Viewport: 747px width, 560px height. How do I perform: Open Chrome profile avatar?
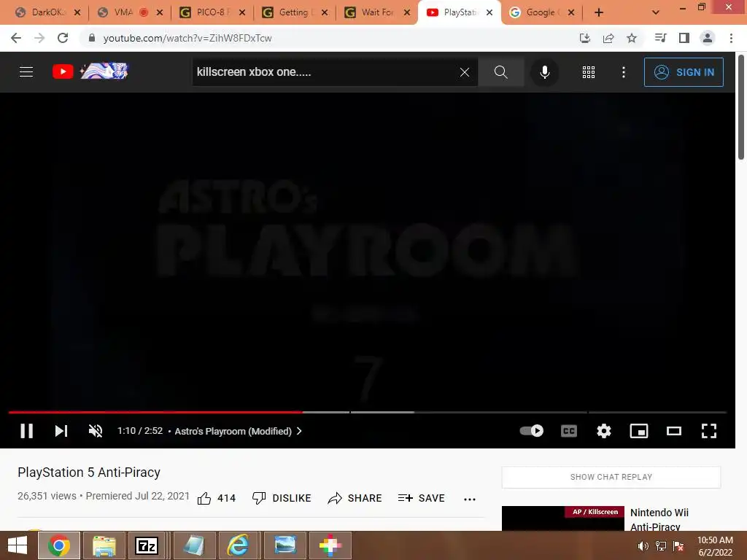click(708, 38)
